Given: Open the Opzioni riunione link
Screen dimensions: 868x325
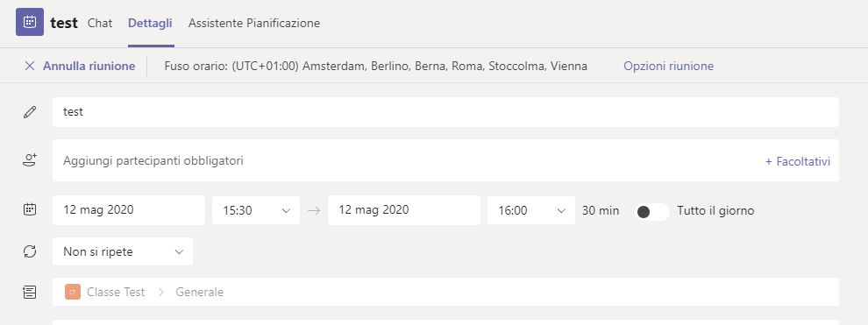Looking at the screenshot, I should (x=669, y=66).
